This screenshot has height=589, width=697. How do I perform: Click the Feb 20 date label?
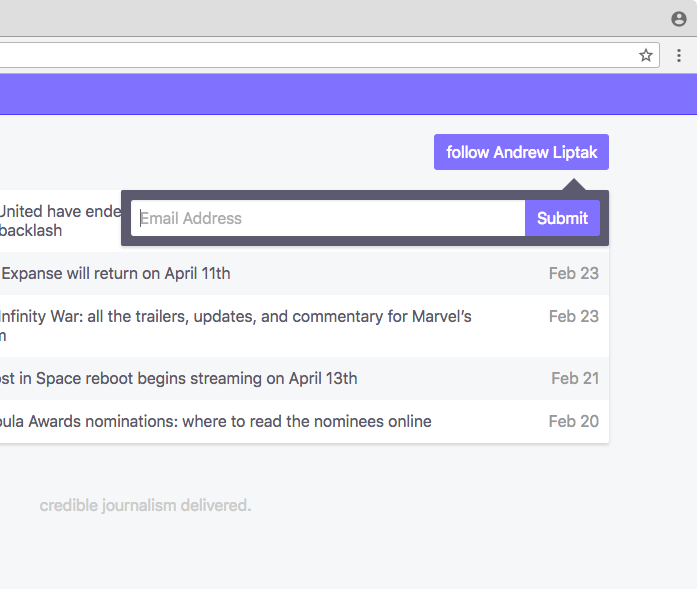point(573,421)
